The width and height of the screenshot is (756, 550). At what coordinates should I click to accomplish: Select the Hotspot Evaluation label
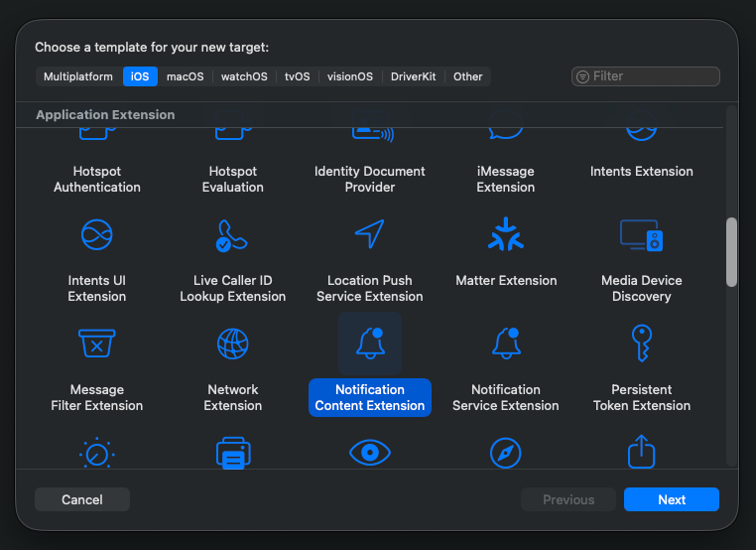pyautogui.click(x=233, y=179)
